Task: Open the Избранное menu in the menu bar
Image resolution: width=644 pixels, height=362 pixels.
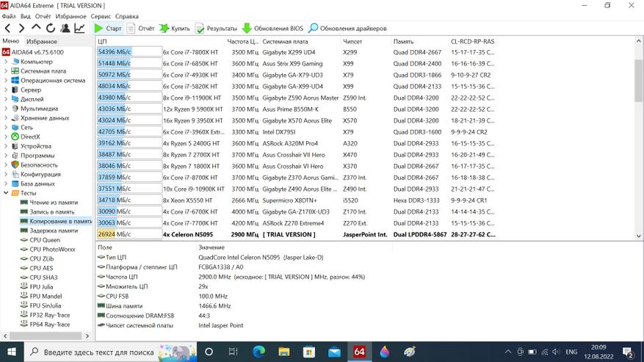Action: point(70,16)
